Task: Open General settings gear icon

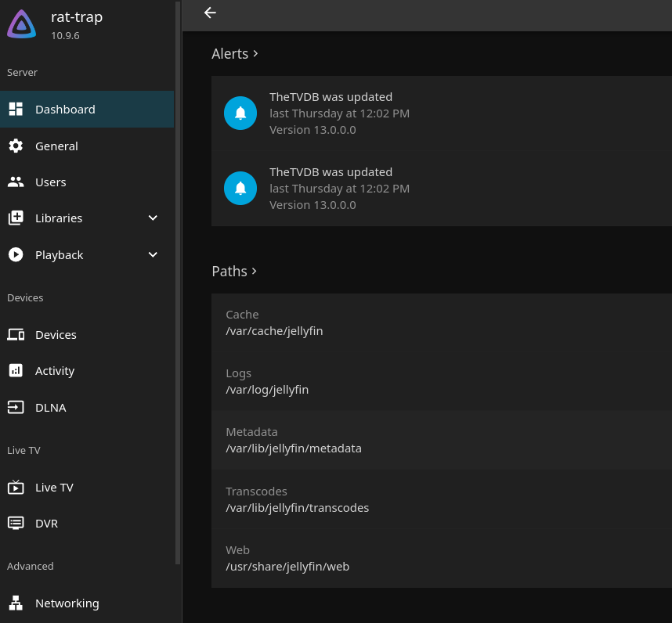Action: coord(16,146)
